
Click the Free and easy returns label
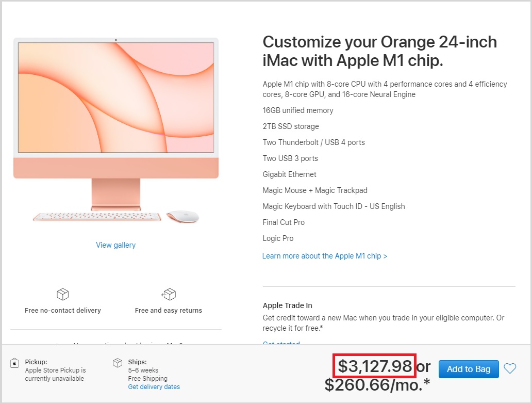point(169,311)
